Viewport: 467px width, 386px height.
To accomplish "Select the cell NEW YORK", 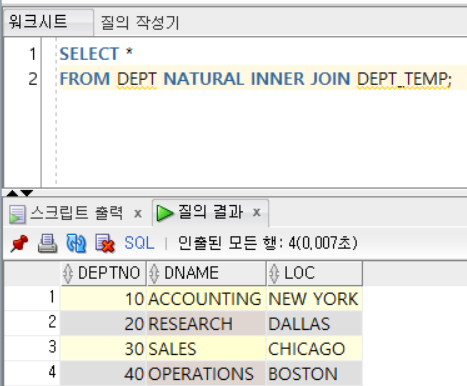I will 314,299.
